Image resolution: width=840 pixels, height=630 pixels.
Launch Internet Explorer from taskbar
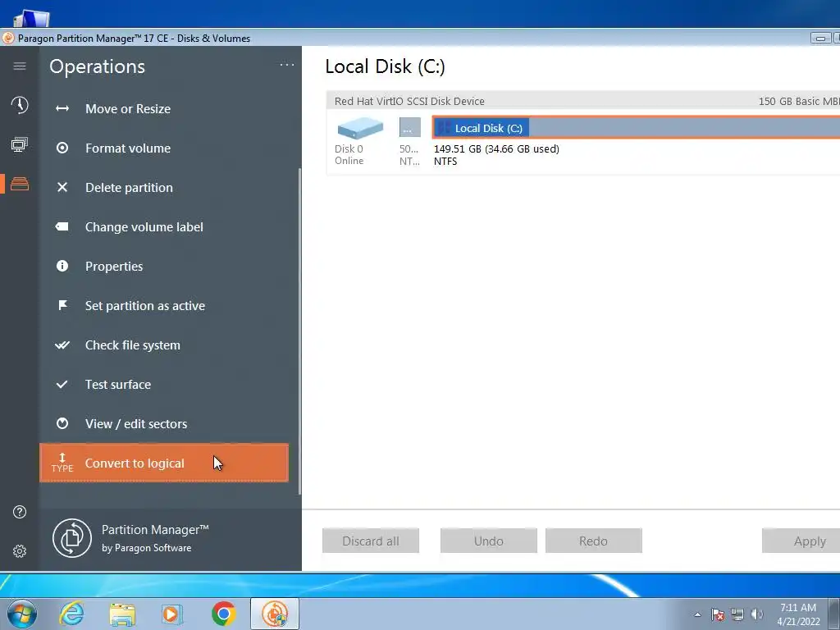click(x=71, y=614)
